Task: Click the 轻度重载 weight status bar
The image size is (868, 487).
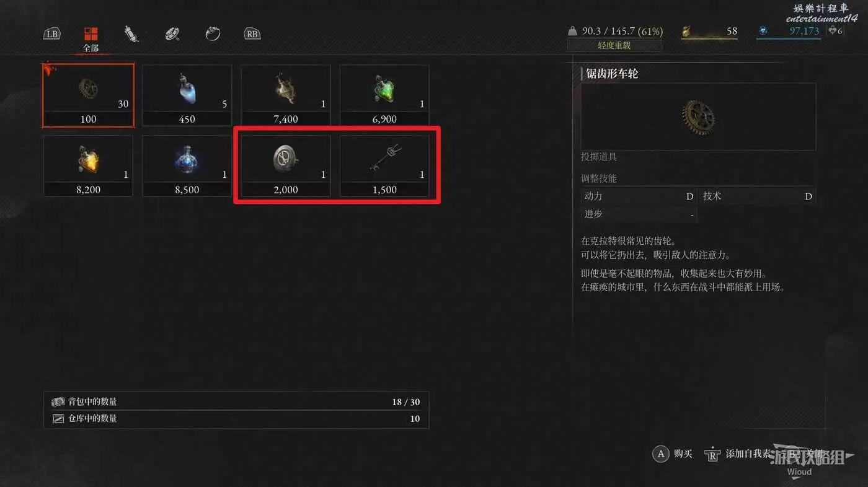Action: pos(614,45)
